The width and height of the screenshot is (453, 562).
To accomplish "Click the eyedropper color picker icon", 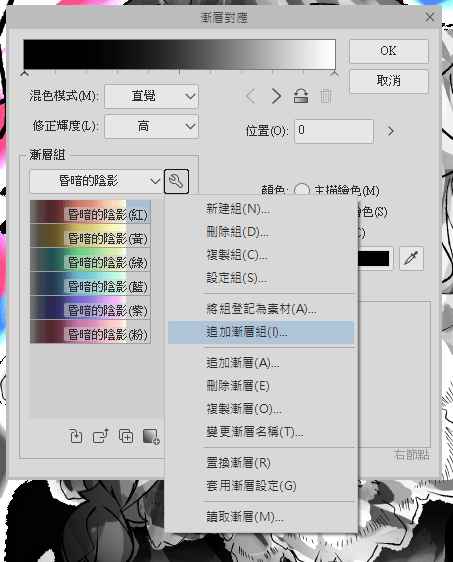I will (411, 258).
